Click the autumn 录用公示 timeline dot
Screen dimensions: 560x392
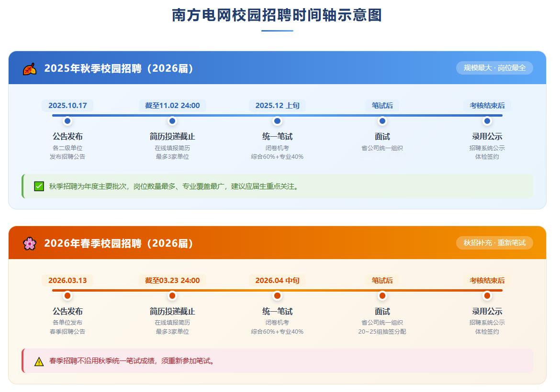tap(487, 121)
